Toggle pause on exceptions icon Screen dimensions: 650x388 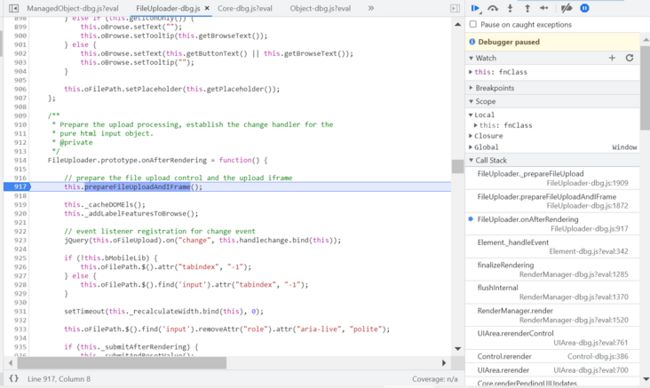pos(585,8)
